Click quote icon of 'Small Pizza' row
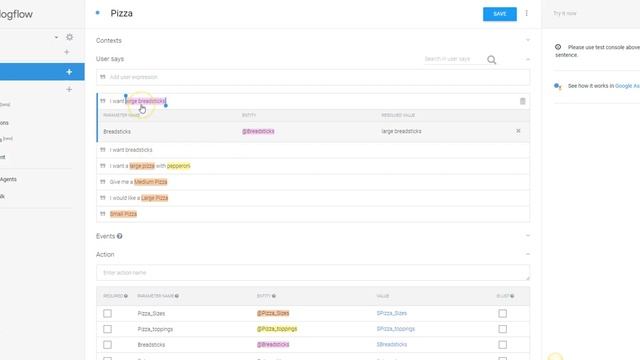Image resolution: width=640 pixels, height=360 pixels. [x=103, y=214]
